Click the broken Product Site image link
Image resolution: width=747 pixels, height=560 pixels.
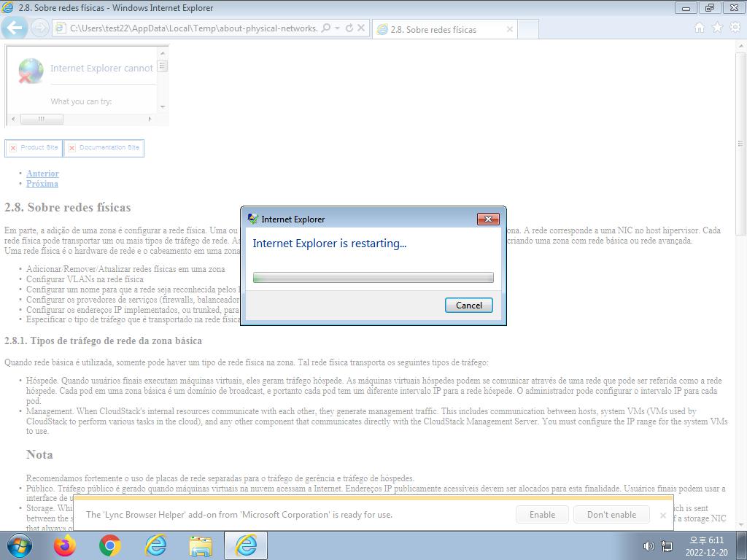pyautogui.click(x=34, y=147)
